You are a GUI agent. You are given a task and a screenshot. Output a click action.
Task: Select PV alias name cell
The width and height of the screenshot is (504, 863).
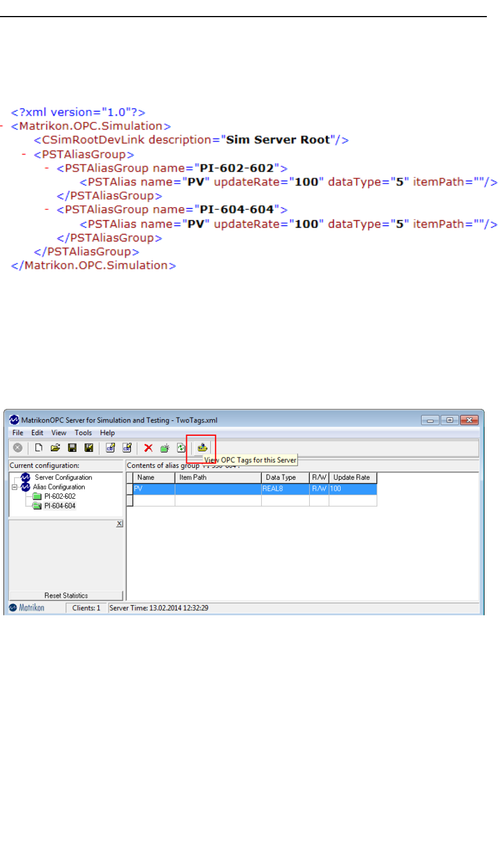point(154,489)
